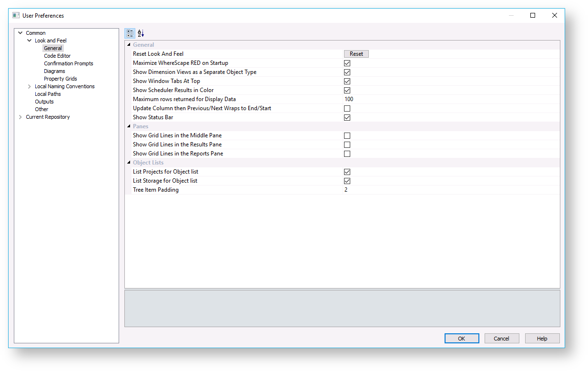Select General under Look and Feel

pos(53,48)
